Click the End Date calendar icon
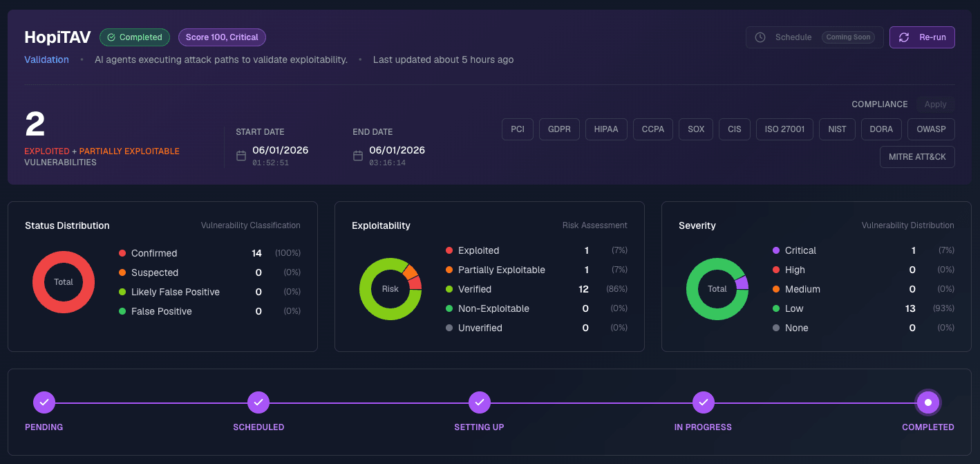980x464 pixels. click(x=358, y=156)
